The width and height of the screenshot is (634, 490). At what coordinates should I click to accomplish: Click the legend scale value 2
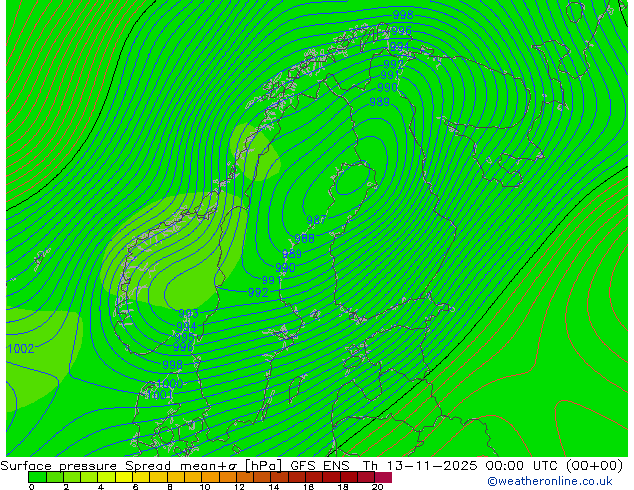click(66, 487)
